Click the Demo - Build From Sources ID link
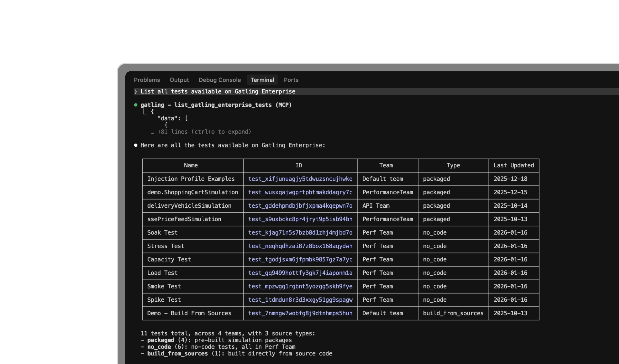This screenshot has height=364, width=619. click(x=300, y=313)
